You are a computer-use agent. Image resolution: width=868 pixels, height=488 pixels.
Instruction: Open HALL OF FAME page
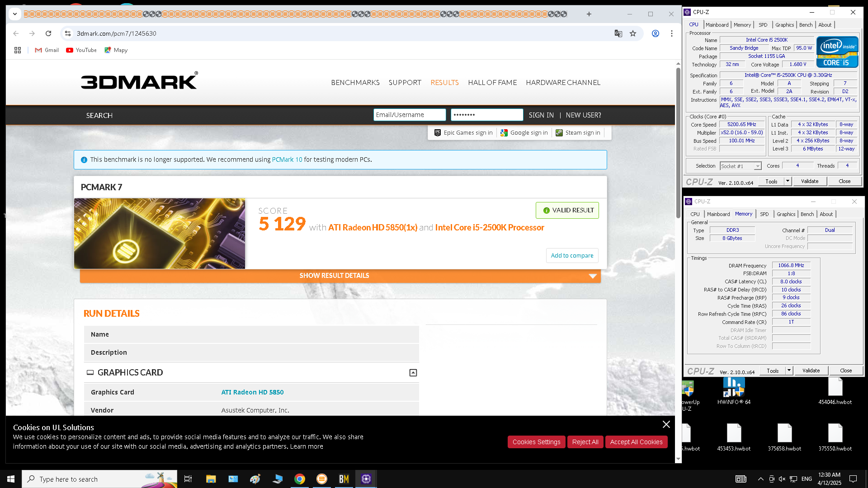(x=492, y=83)
